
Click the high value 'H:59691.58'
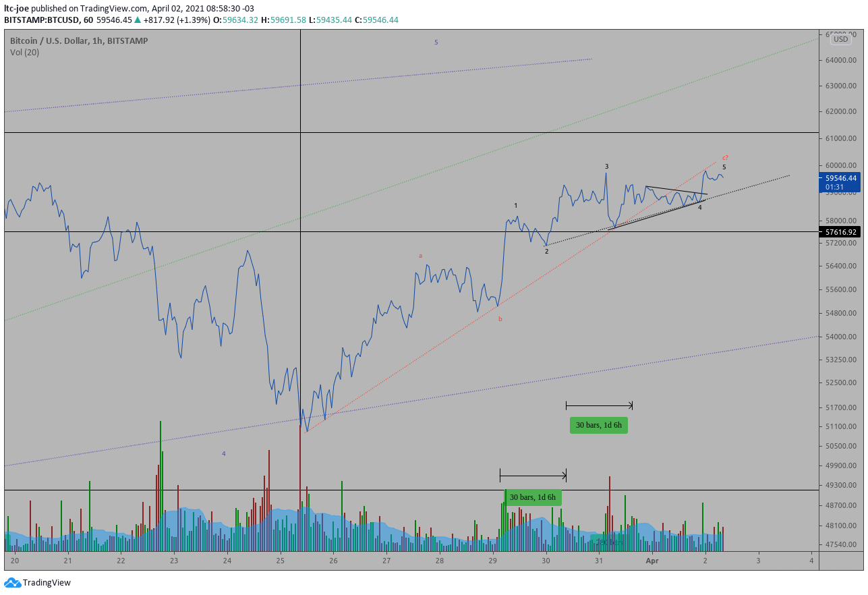tap(284, 20)
